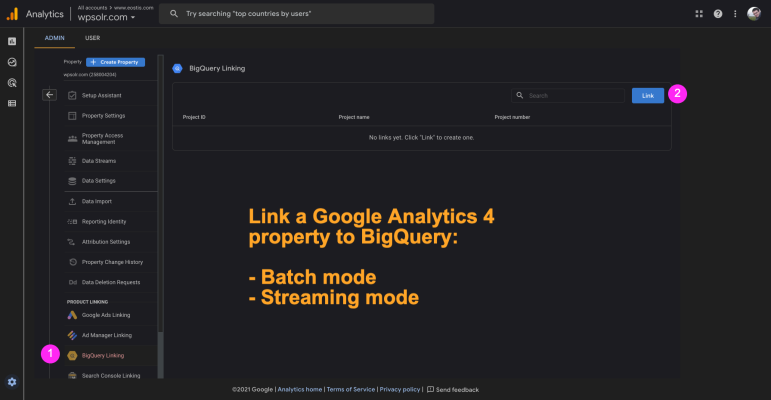Click Send feedback in the footer
Image resolution: width=771 pixels, height=400 pixels.
pyautogui.click(x=453, y=390)
